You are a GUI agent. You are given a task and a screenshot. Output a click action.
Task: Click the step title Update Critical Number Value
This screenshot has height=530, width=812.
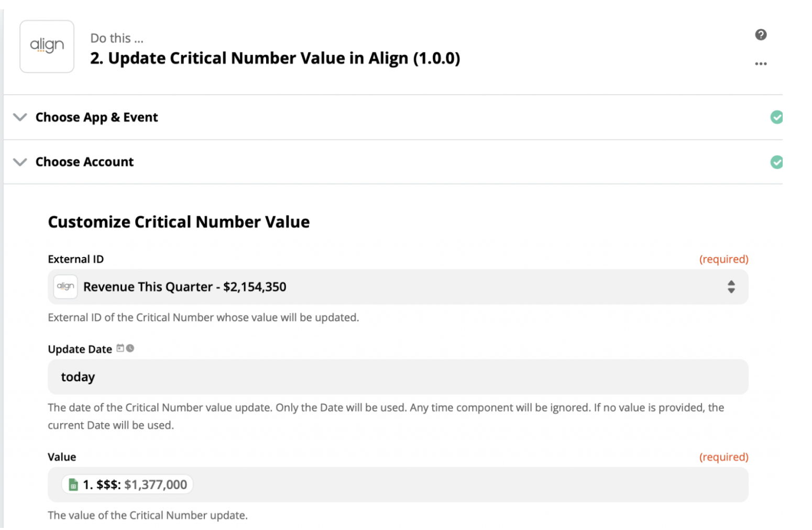[275, 58]
